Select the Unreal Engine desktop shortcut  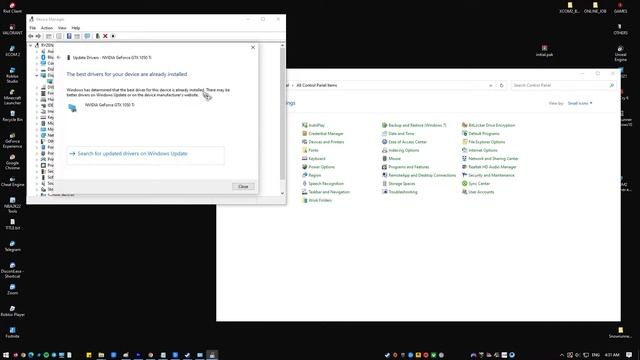(x=620, y=53)
